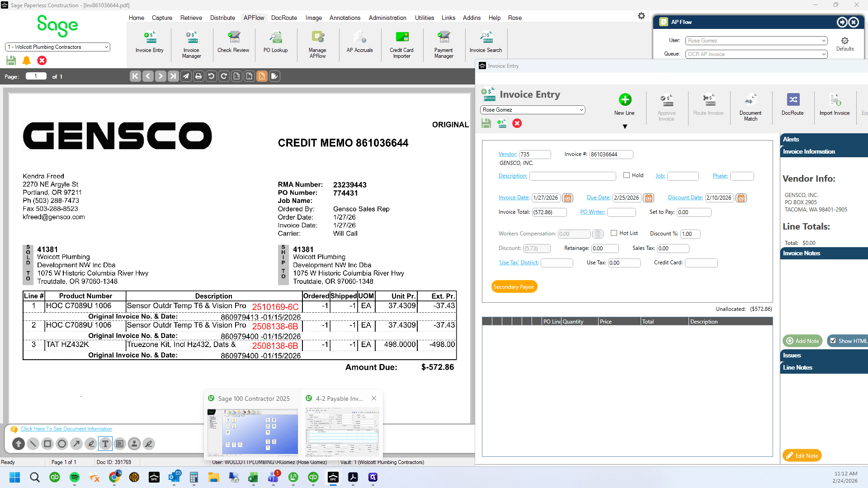Collapse the Invoice Information section

click(x=824, y=151)
